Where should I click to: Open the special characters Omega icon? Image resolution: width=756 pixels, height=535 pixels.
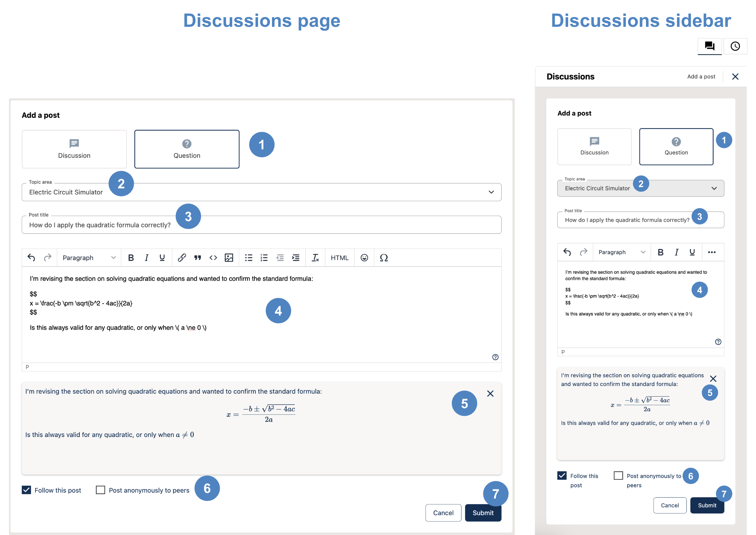point(384,258)
